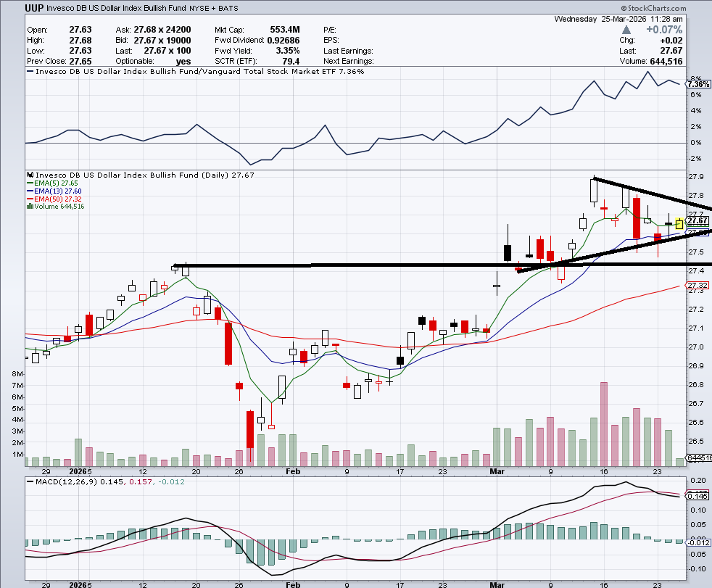Click the SCTR (ETF) value 79.4
Image resolution: width=712 pixels, height=588 pixels.
pos(291,62)
